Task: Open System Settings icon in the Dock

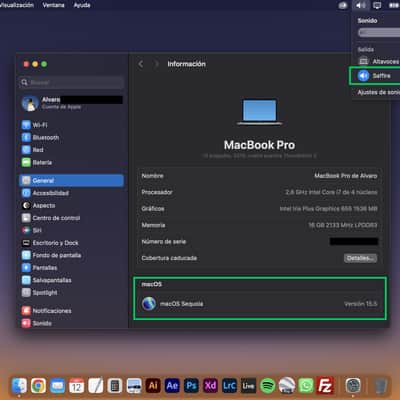Action: click(353, 386)
